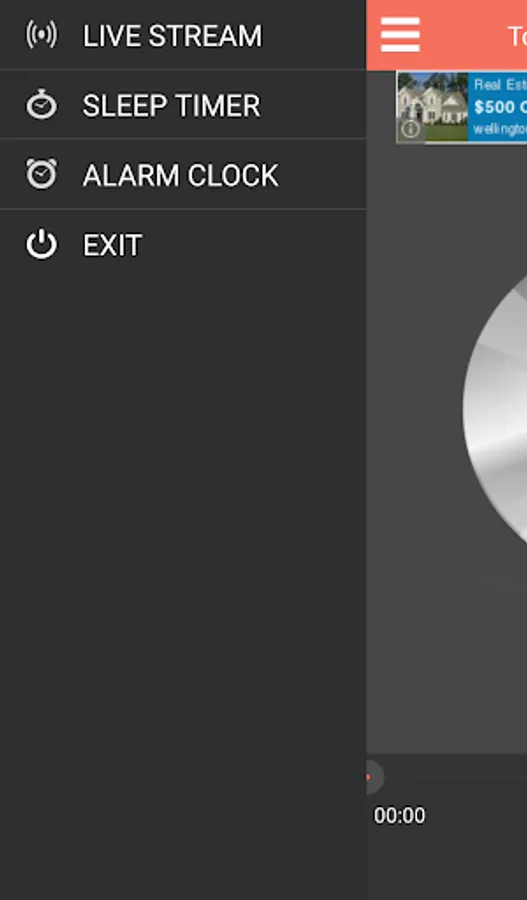
Task: Tap the Exit power icon
Action: pyautogui.click(x=41, y=245)
